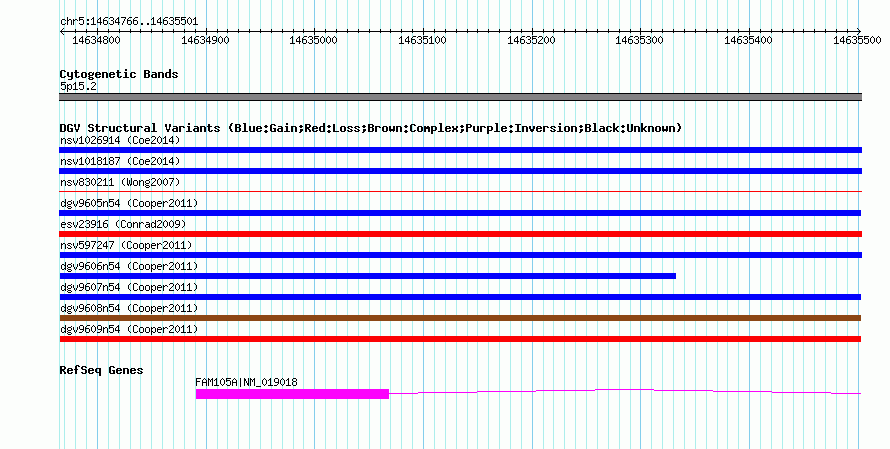Screen dimensions: 890x449
Task: Click the nsv1026914 (Coe2014) label
Action: (x=120, y=140)
